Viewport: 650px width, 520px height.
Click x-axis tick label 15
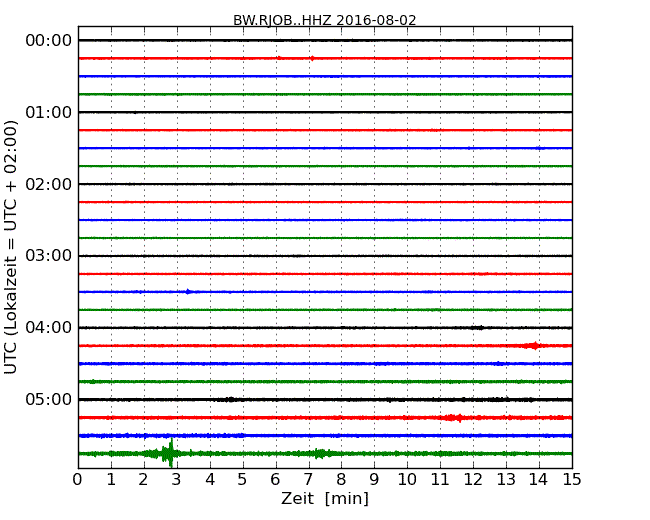coord(572,480)
